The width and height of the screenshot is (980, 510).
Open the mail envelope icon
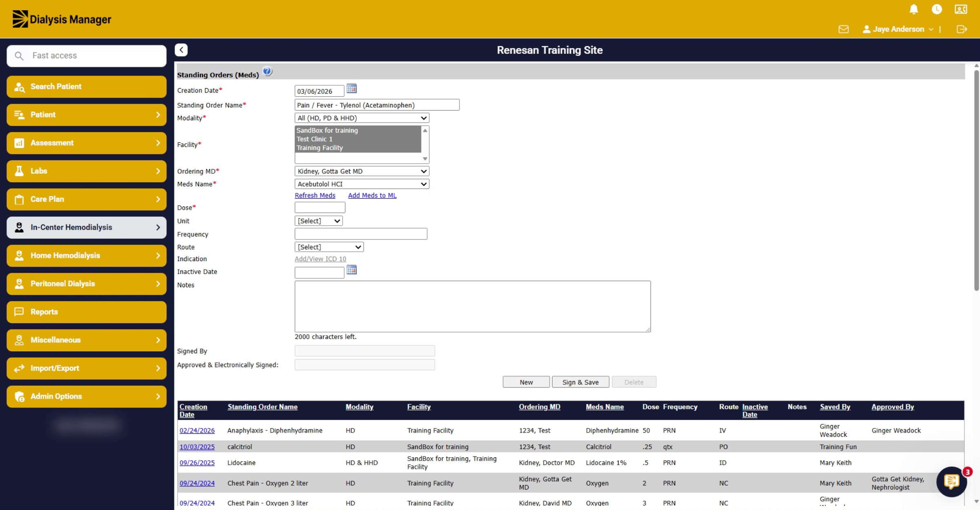[844, 29]
